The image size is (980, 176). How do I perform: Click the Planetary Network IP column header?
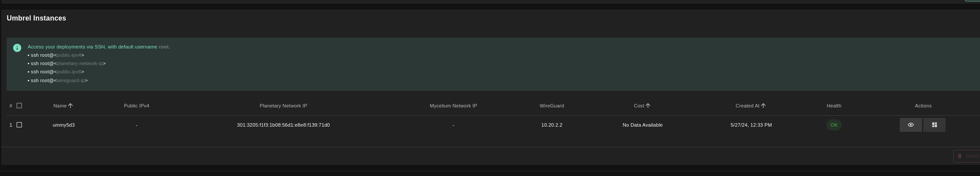pos(283,106)
